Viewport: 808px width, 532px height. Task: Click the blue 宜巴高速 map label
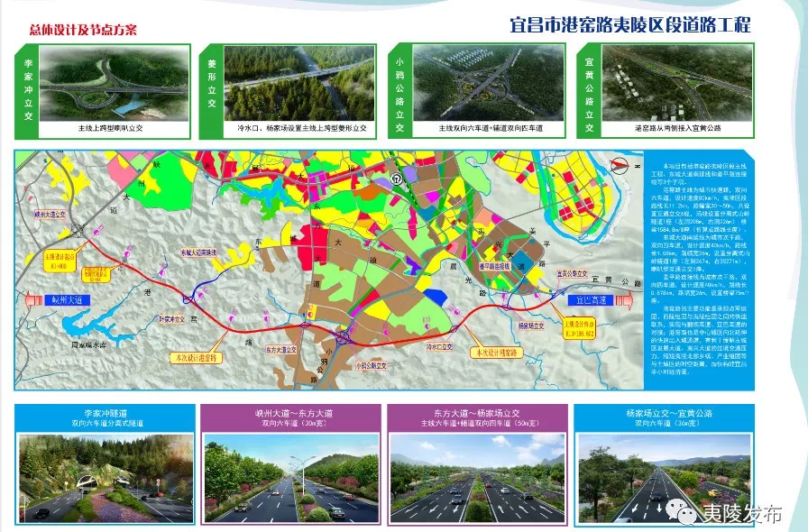(591, 300)
